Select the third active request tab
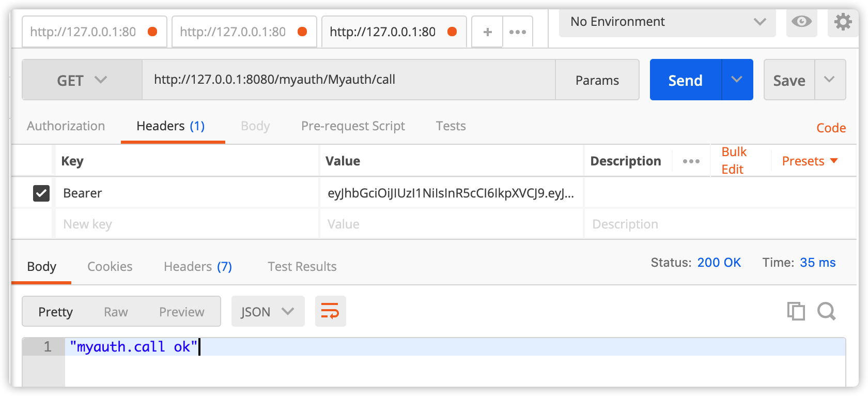Image resolution: width=868 pixels, height=396 pixels. tap(394, 32)
